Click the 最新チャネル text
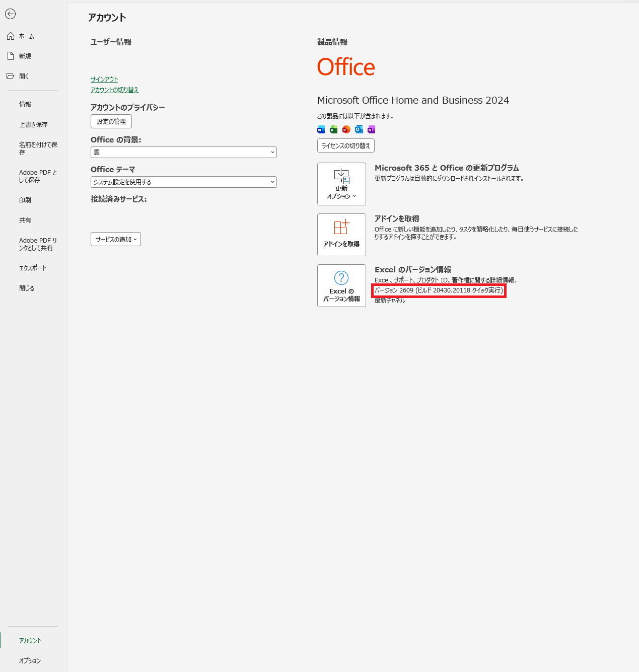 (x=390, y=301)
